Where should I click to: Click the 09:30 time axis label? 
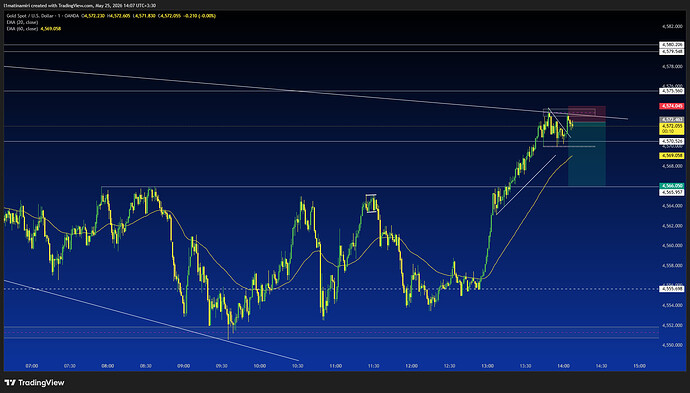click(x=222, y=366)
